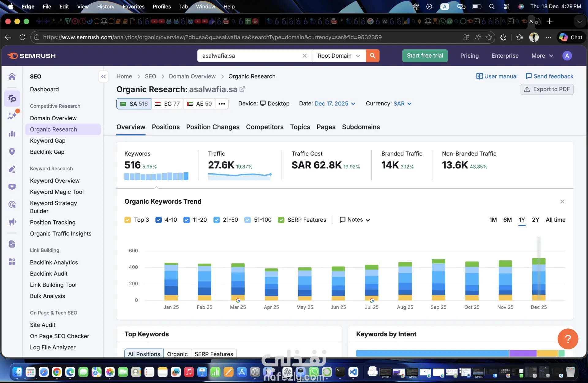Click the Start free trial button

[x=425, y=56]
